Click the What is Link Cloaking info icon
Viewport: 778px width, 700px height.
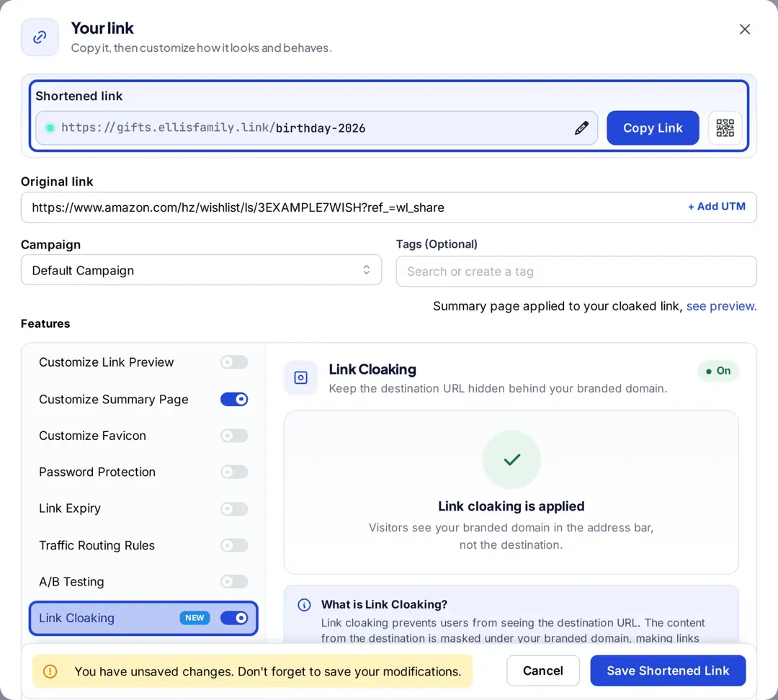[x=304, y=605]
